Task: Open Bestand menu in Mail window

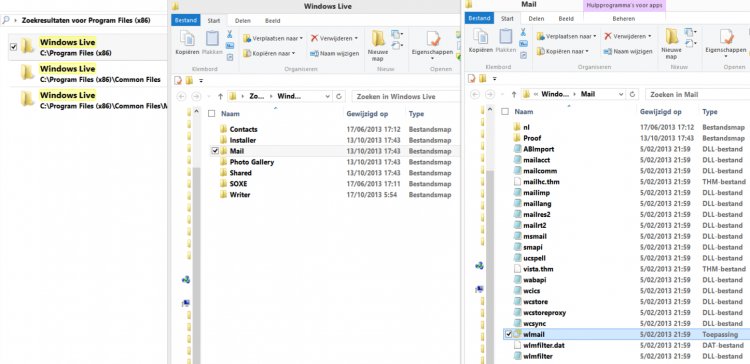Action: [479, 19]
